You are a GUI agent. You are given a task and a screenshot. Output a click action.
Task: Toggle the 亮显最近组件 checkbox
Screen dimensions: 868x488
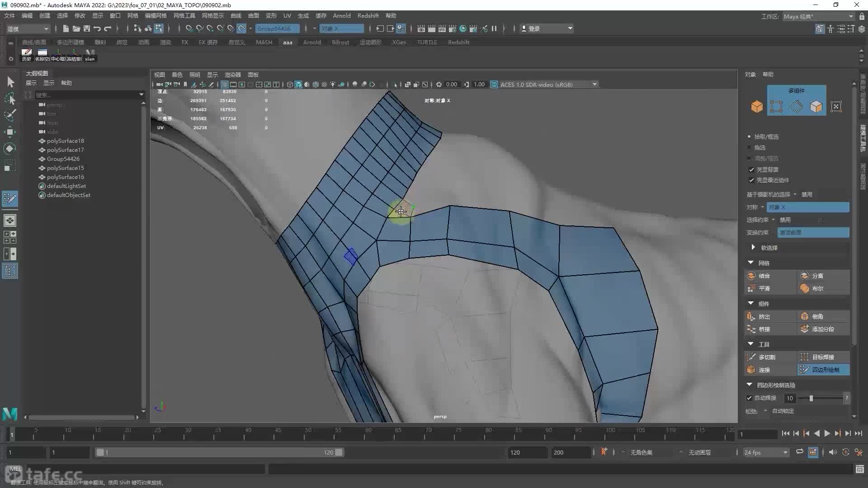(x=751, y=180)
